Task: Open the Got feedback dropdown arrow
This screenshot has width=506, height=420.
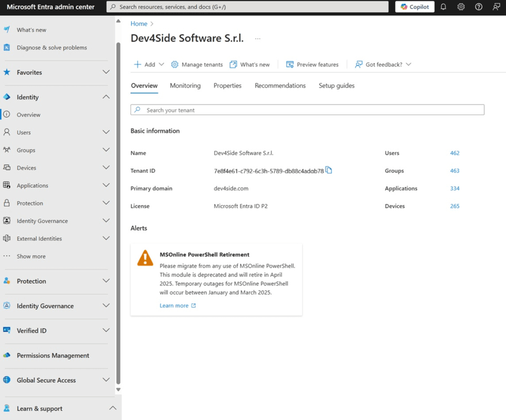Action: [x=409, y=64]
